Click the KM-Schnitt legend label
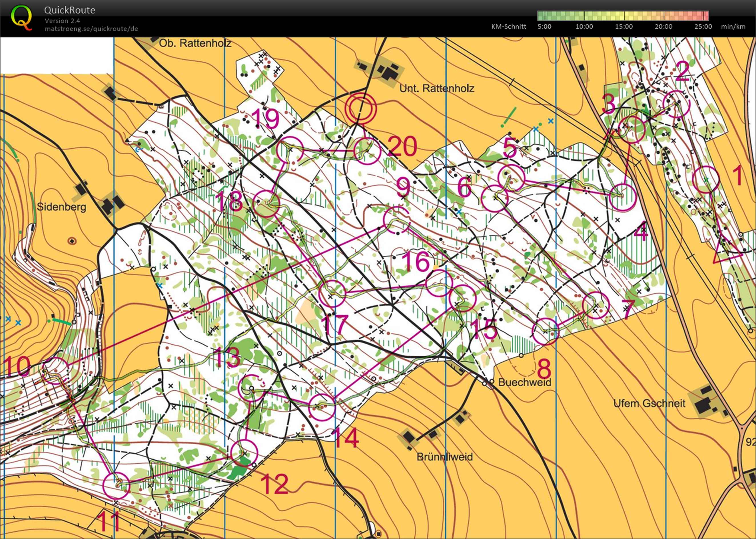Screen dimensions: 756x539 (x=509, y=27)
